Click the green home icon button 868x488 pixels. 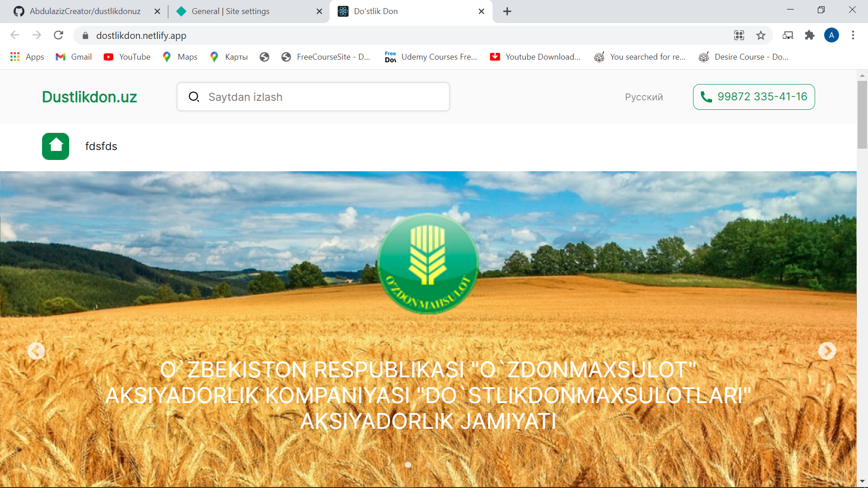[x=56, y=146]
